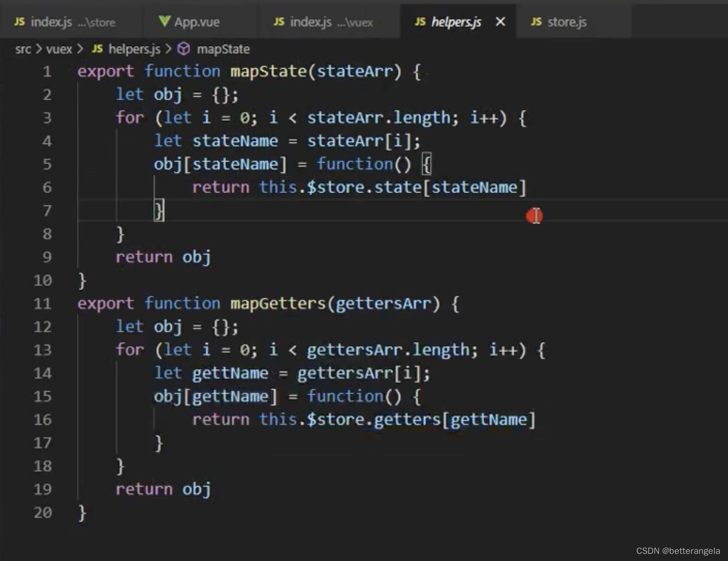Click 'stateArr' parameter on line 1
The image size is (728, 561).
coord(355,71)
